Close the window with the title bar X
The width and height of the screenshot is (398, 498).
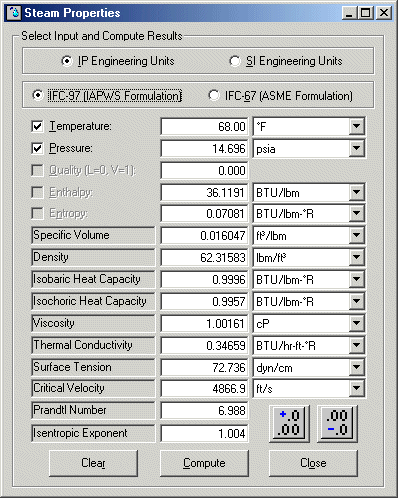[x=384, y=13]
